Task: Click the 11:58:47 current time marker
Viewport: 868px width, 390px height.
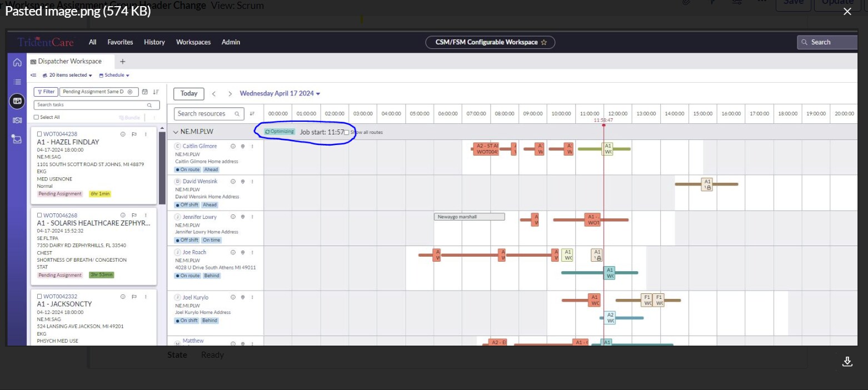Action: click(603, 120)
